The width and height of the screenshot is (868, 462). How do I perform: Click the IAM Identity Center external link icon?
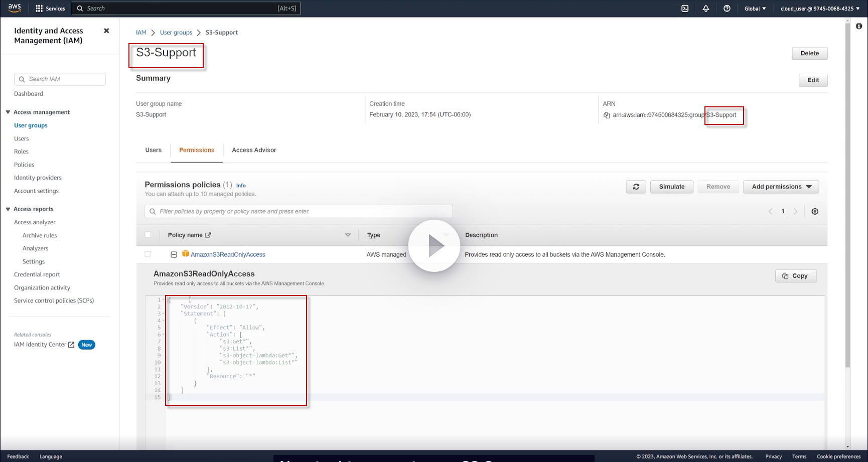click(71, 345)
